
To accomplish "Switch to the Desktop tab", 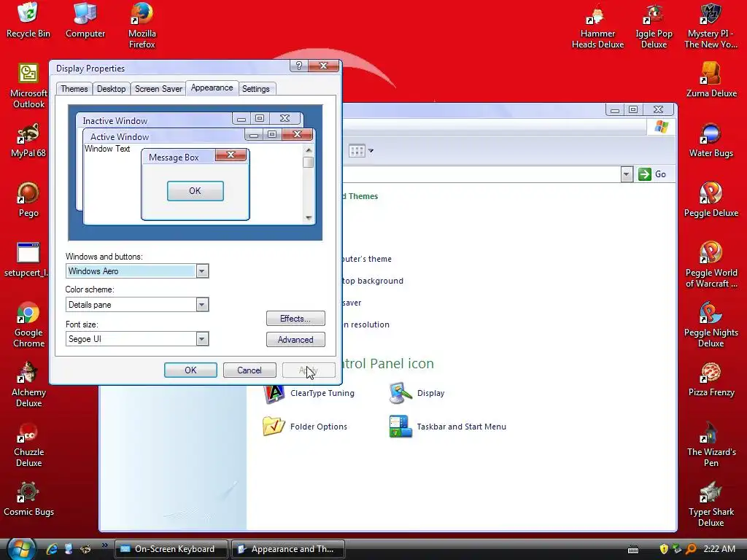I will 112,89.
